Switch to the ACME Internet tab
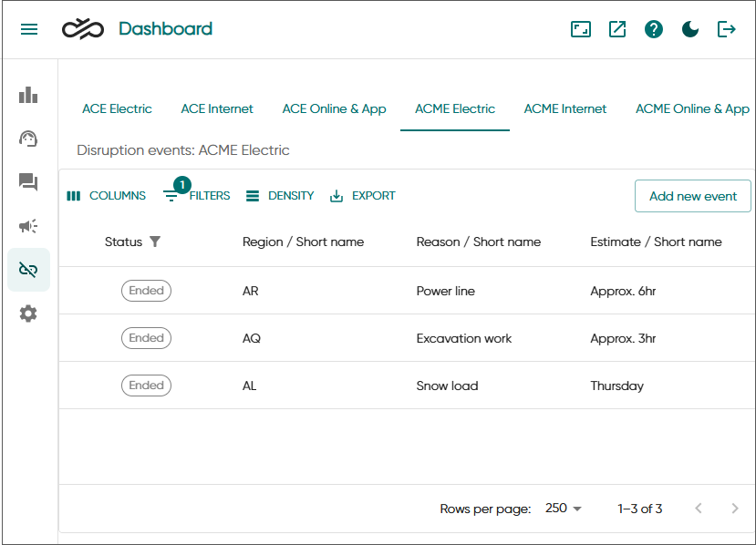Screen dimensions: 756x545 click(x=564, y=108)
